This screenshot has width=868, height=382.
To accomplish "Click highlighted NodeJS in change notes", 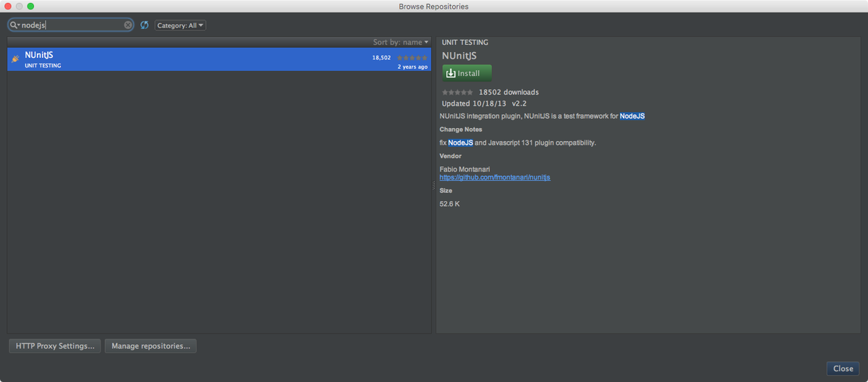I will click(x=461, y=143).
